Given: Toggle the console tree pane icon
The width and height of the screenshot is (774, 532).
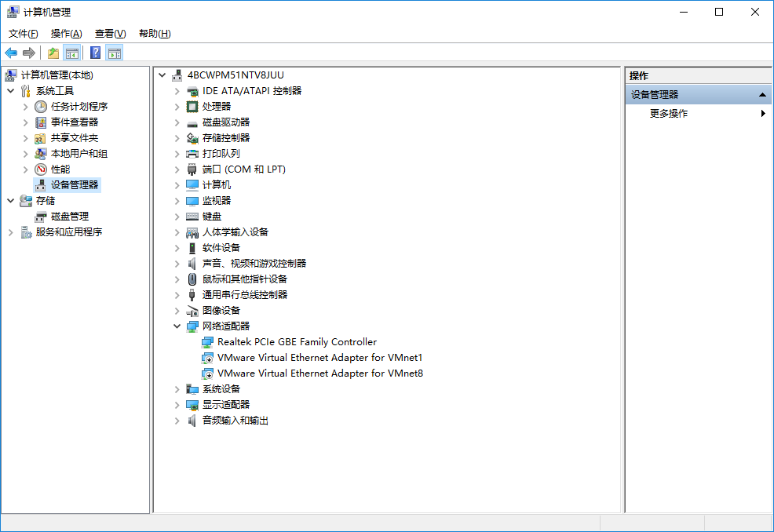Looking at the screenshot, I should (x=72, y=53).
